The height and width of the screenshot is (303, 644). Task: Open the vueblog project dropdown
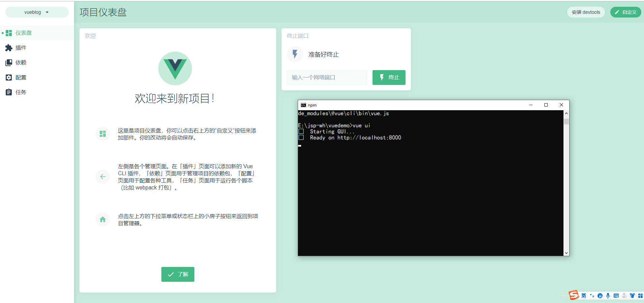(x=37, y=12)
